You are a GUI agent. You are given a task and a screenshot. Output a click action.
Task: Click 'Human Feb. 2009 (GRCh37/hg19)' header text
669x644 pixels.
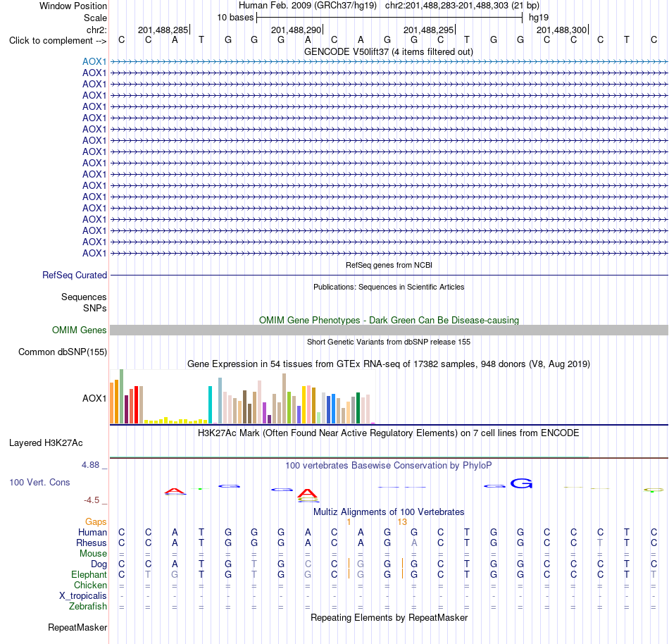[308, 6]
